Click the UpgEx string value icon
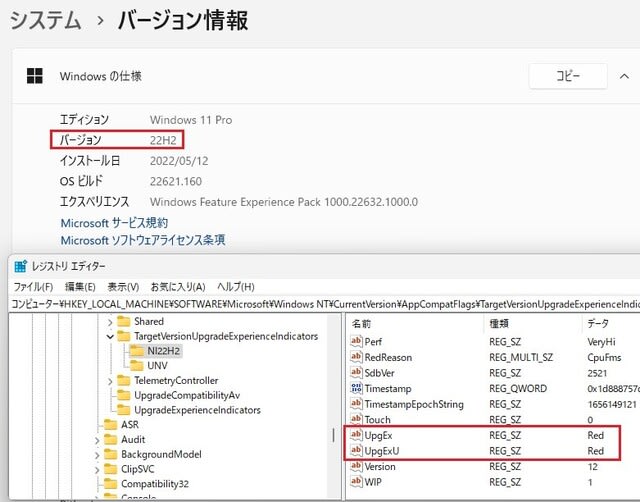 [356, 435]
